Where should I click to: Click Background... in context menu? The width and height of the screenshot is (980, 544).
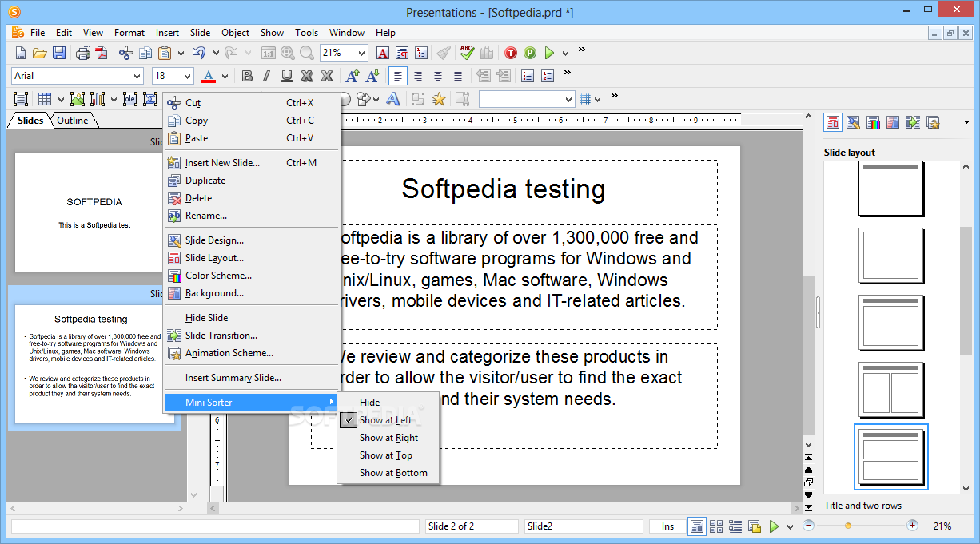pos(252,293)
